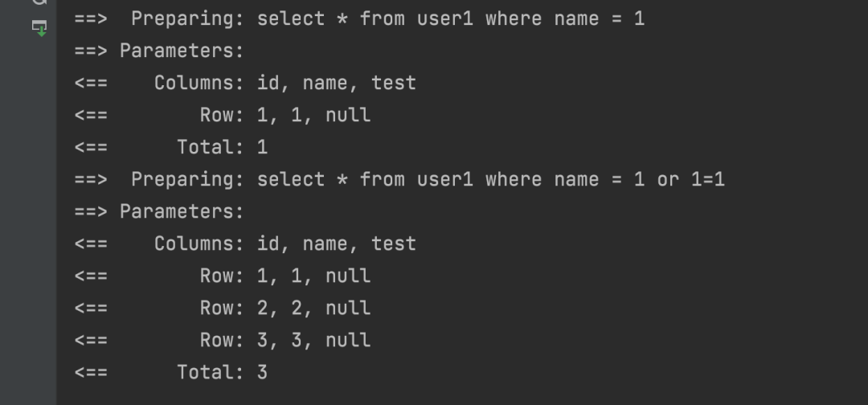The height and width of the screenshot is (405, 868).
Task: Click the 'Row: 3, 3, null' result line
Action: pyautogui.click(x=223, y=340)
